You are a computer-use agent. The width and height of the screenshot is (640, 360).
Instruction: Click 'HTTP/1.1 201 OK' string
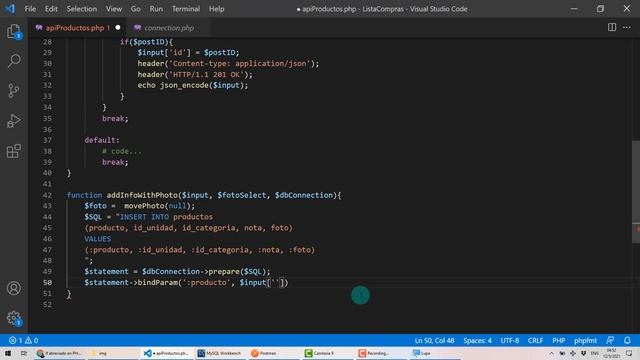206,74
